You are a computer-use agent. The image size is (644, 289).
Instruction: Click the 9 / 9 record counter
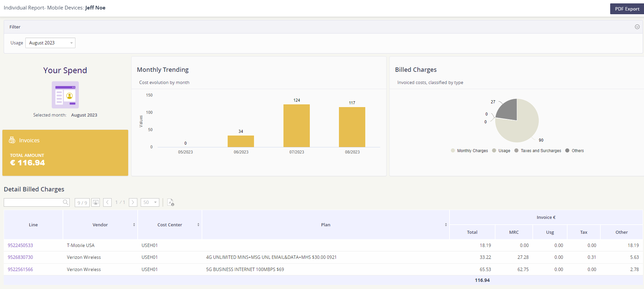[82, 202]
